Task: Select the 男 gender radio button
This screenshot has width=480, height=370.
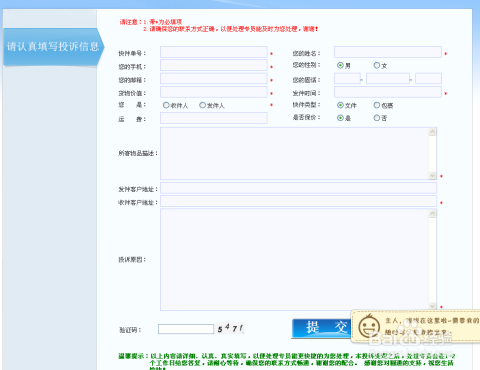Action: coord(340,65)
